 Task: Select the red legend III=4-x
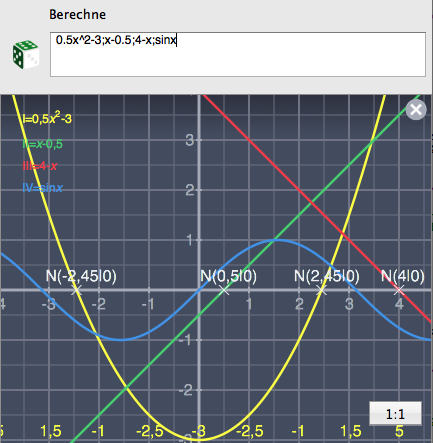[40, 166]
